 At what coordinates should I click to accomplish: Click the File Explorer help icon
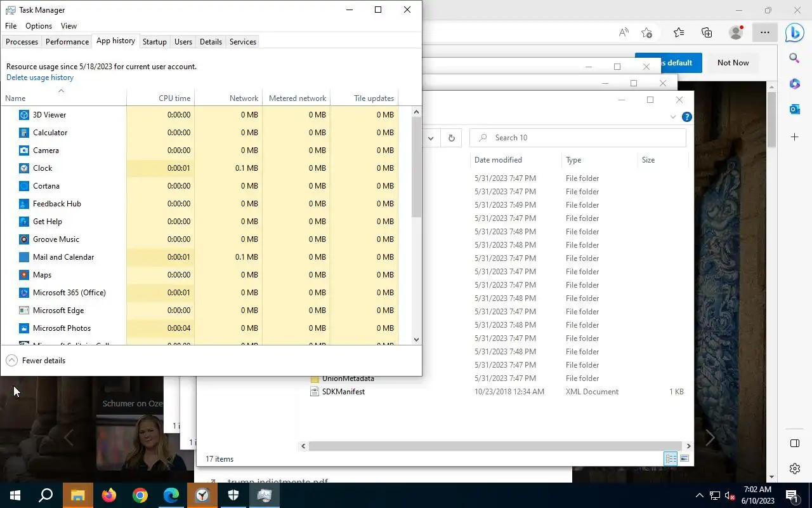[x=686, y=117]
